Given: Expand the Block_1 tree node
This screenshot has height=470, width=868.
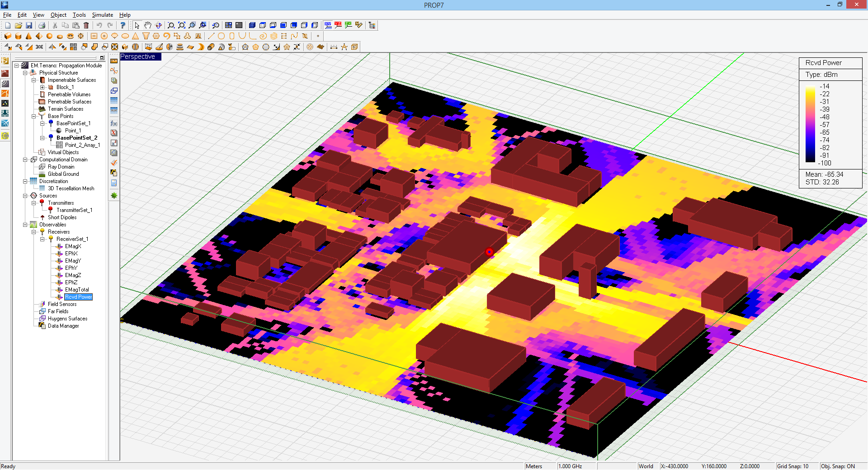Looking at the screenshot, I should (x=42, y=87).
